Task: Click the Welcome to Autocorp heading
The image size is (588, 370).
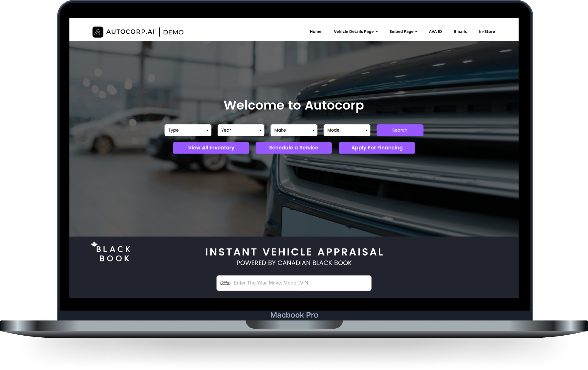Action: click(294, 105)
